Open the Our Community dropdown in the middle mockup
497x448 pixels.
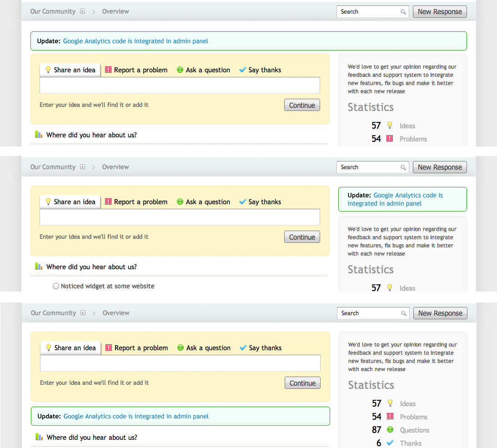[83, 167]
